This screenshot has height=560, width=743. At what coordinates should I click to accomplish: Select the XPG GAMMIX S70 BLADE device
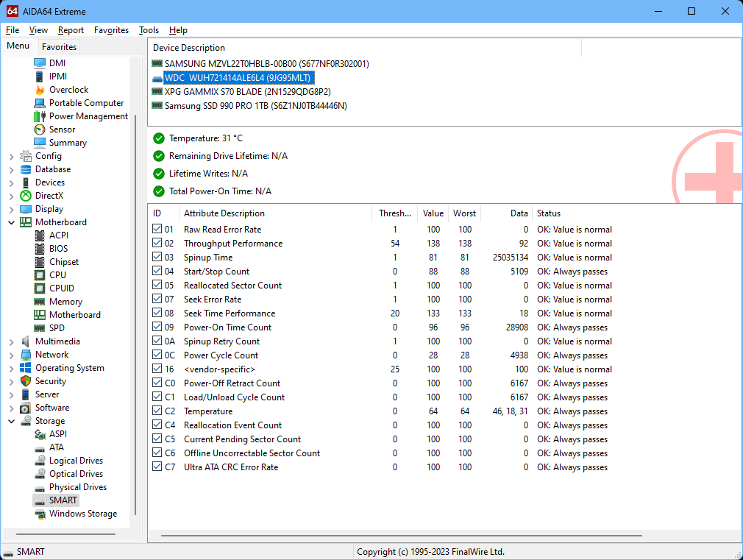pos(247,91)
